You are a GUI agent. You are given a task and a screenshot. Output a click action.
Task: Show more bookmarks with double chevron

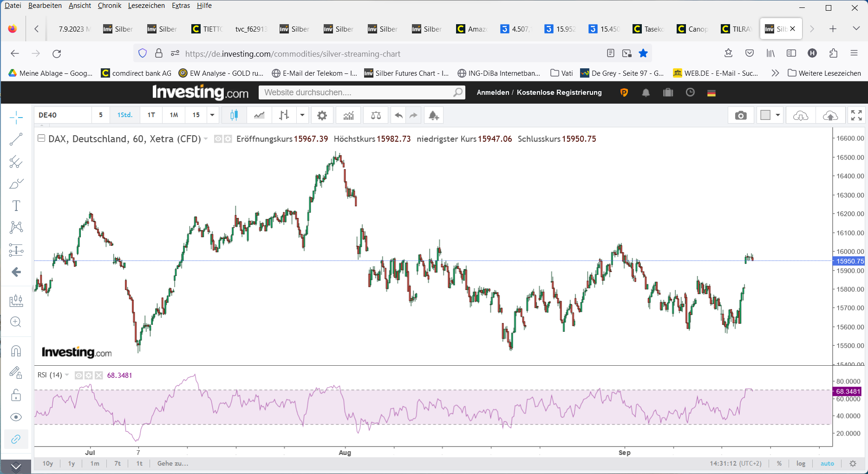point(775,73)
